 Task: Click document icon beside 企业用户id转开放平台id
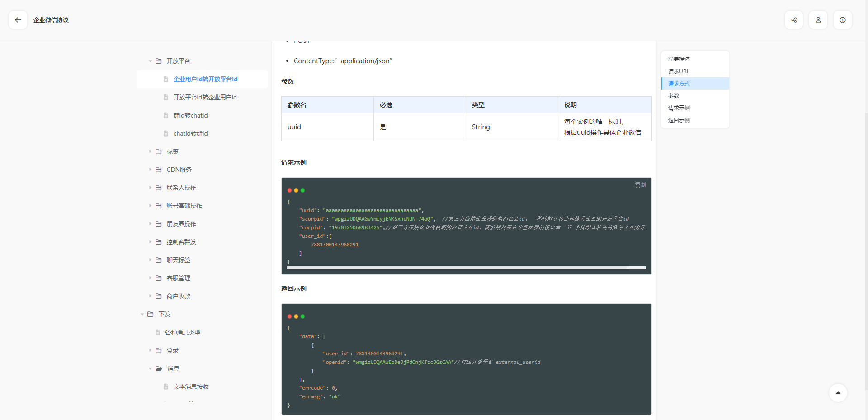(x=166, y=79)
